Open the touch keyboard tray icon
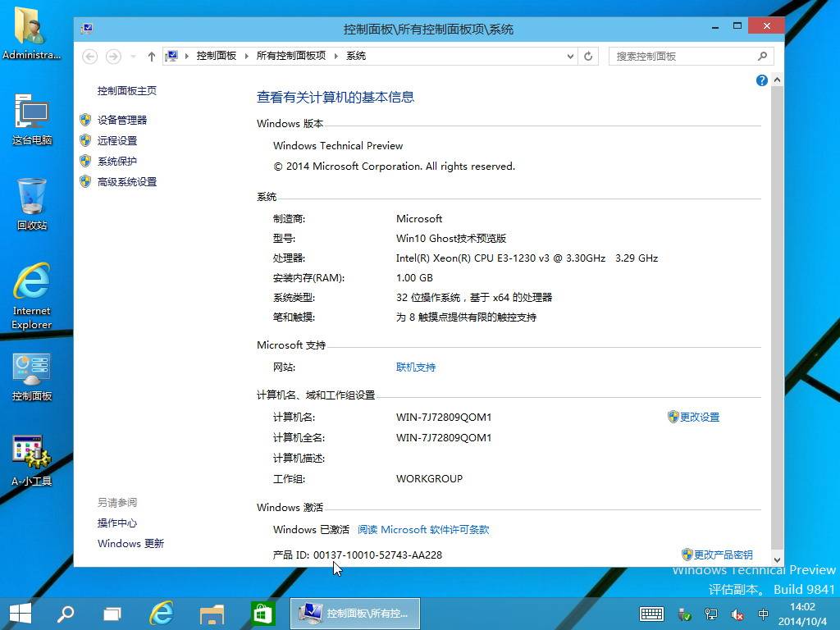 (x=651, y=614)
